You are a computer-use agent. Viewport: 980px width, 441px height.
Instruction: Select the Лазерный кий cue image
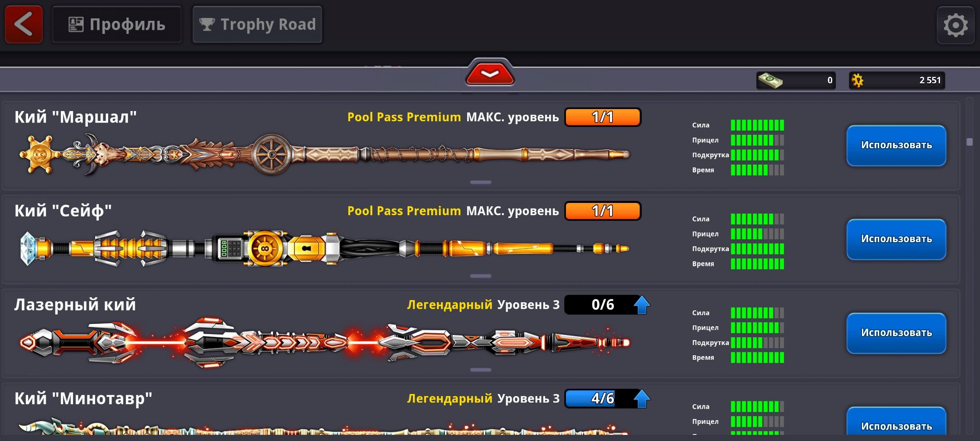pos(325,342)
